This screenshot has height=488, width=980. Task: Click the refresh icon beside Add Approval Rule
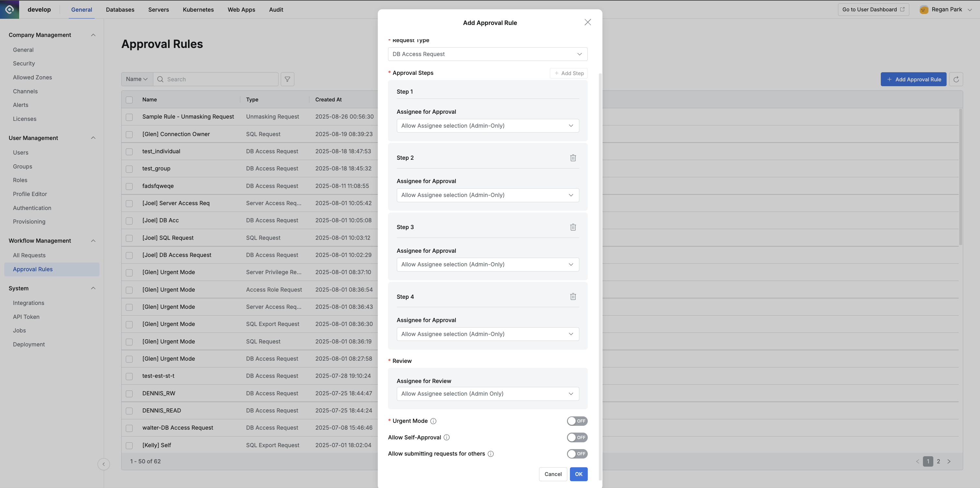point(956,79)
